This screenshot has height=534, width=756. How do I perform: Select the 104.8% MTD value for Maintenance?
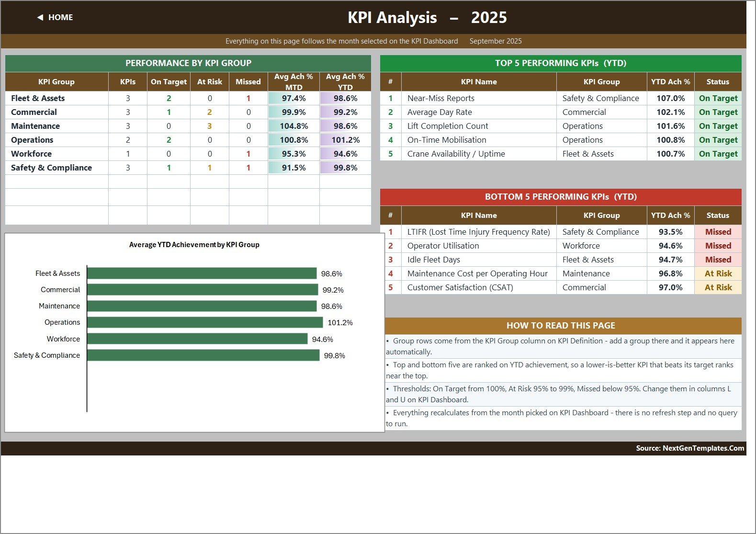[x=293, y=126]
